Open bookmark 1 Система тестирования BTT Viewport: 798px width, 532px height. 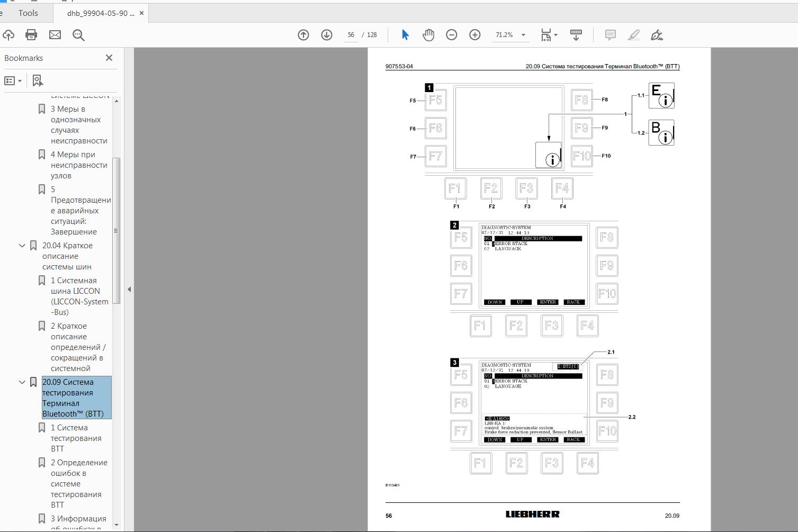click(x=76, y=438)
